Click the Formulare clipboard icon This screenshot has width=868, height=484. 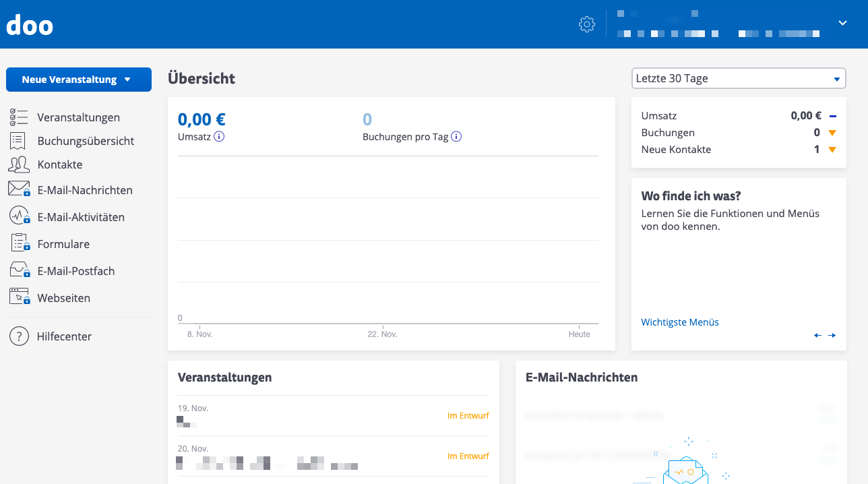20,243
